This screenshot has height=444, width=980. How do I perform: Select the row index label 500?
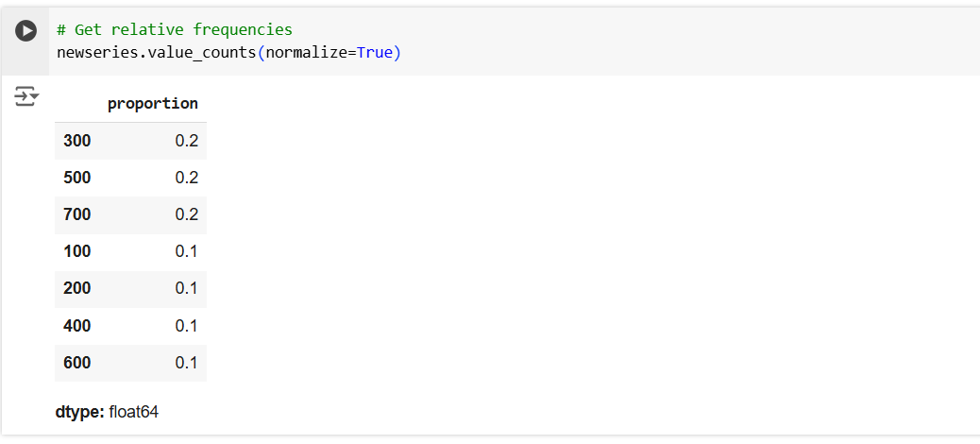[x=77, y=178]
